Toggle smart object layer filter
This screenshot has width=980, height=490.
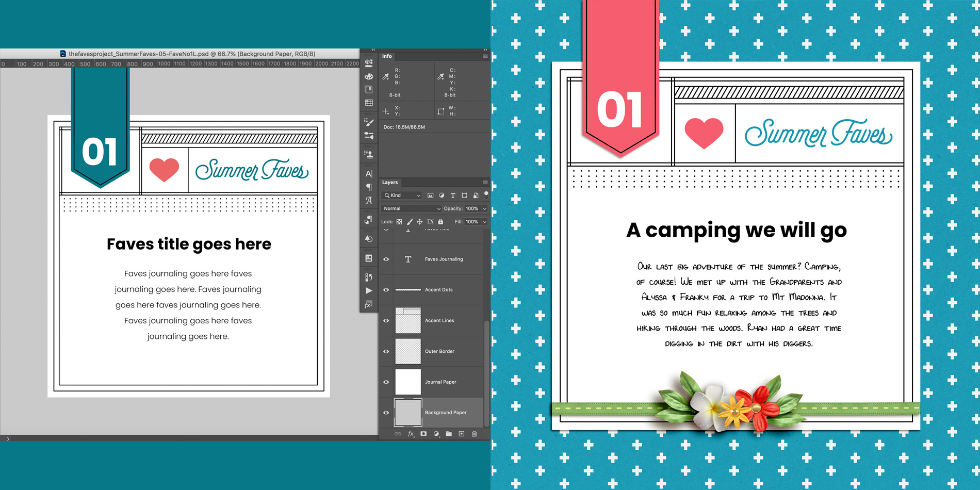click(476, 195)
